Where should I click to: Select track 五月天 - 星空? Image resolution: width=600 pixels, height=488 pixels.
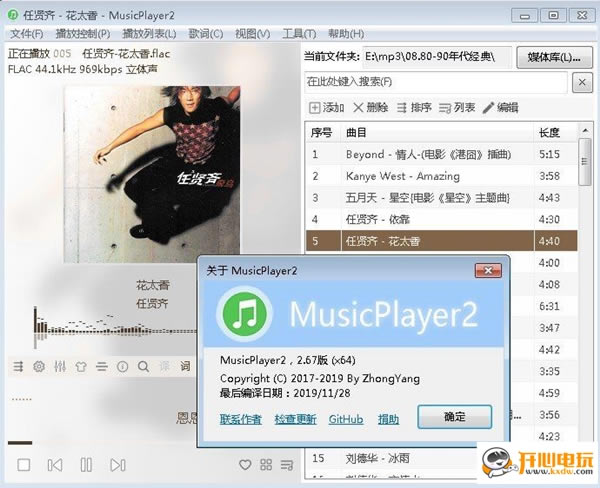point(442,198)
